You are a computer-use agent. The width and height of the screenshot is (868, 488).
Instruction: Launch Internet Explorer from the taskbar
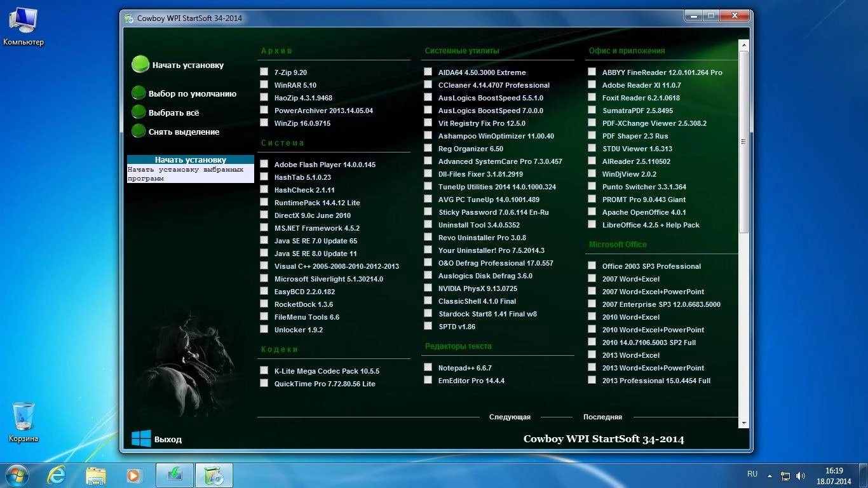click(x=57, y=475)
